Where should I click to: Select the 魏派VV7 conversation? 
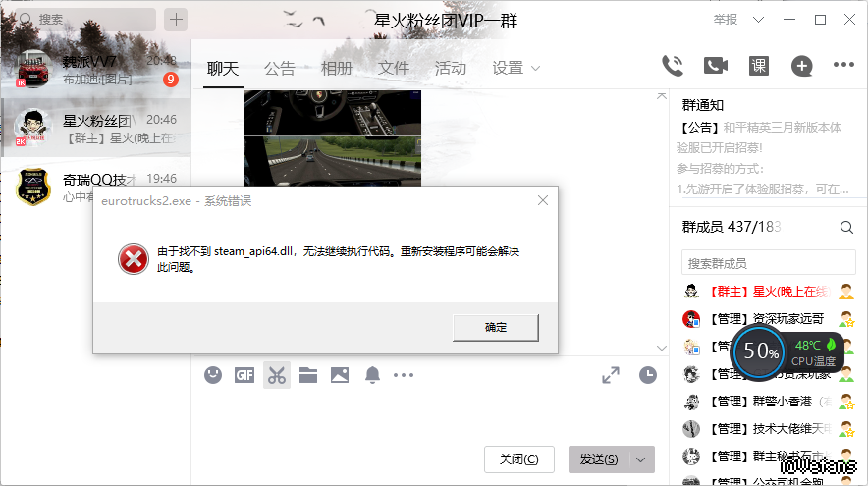pos(96,69)
